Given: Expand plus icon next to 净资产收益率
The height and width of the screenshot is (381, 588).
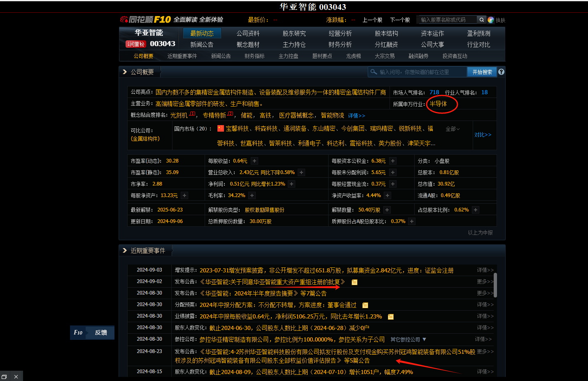Looking at the screenshot, I should (387, 195).
